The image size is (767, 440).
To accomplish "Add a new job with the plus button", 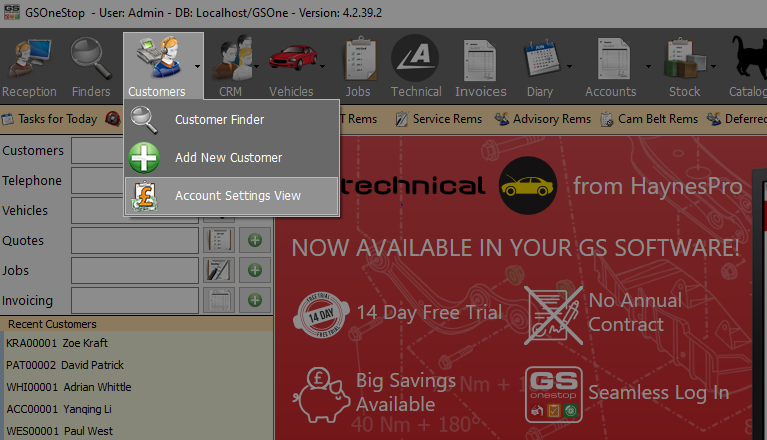I will coord(255,270).
